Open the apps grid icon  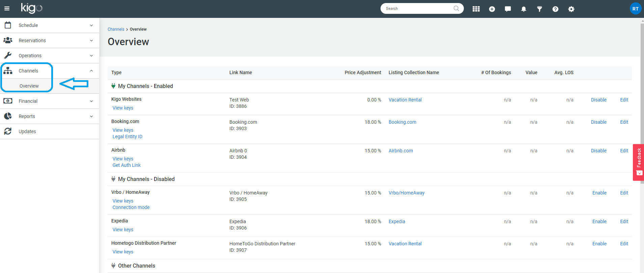tap(476, 9)
